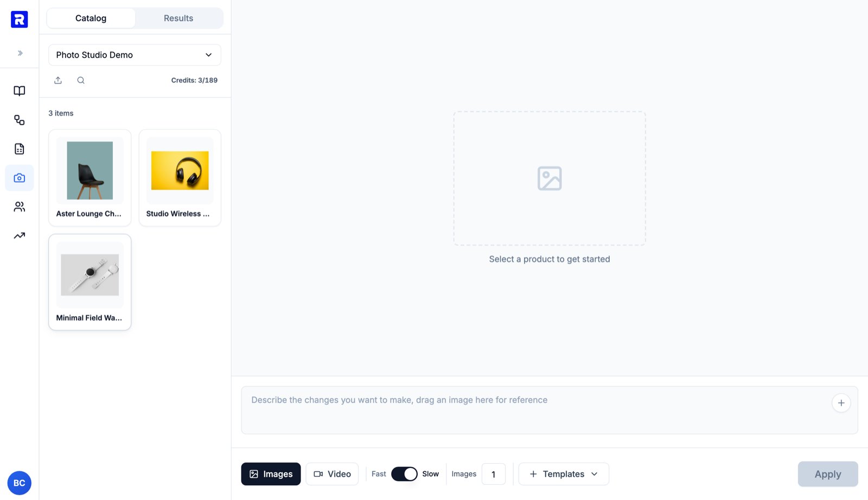868x500 pixels.
Task: Click the Select a product to get started text
Action: (550, 259)
